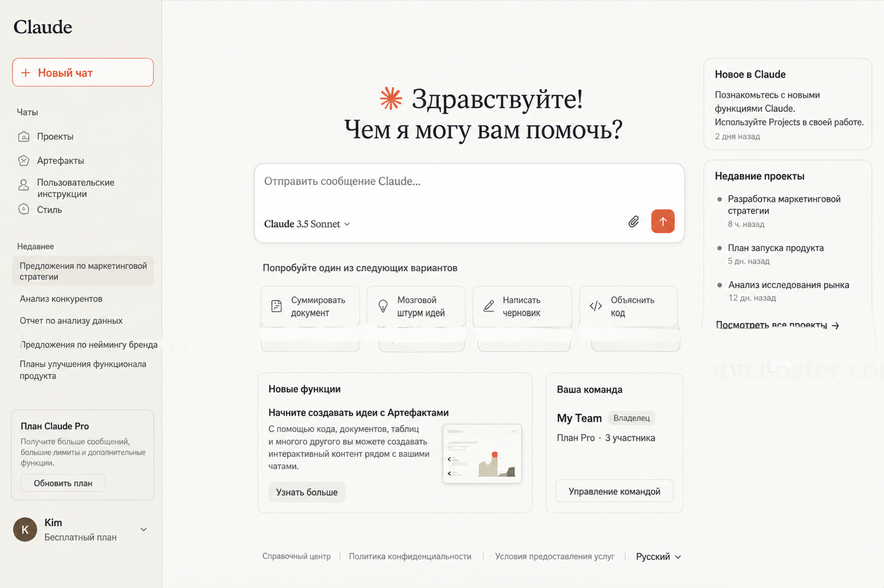Click the Artifacts icon in sidebar
The height and width of the screenshot is (588, 884).
(x=24, y=160)
